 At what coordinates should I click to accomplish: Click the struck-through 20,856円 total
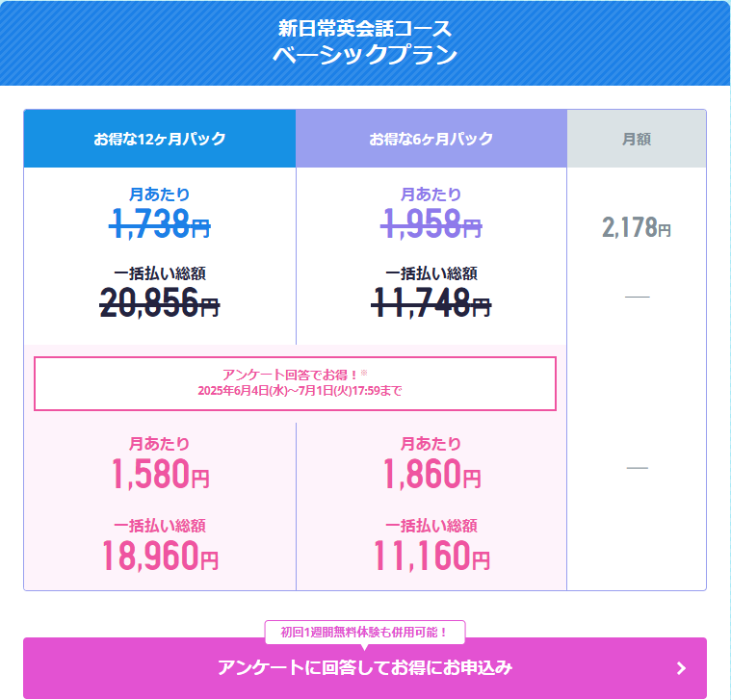point(160,303)
